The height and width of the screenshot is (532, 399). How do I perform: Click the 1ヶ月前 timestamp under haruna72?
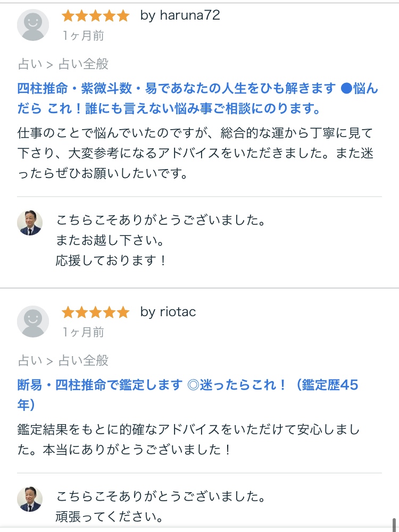tap(83, 36)
